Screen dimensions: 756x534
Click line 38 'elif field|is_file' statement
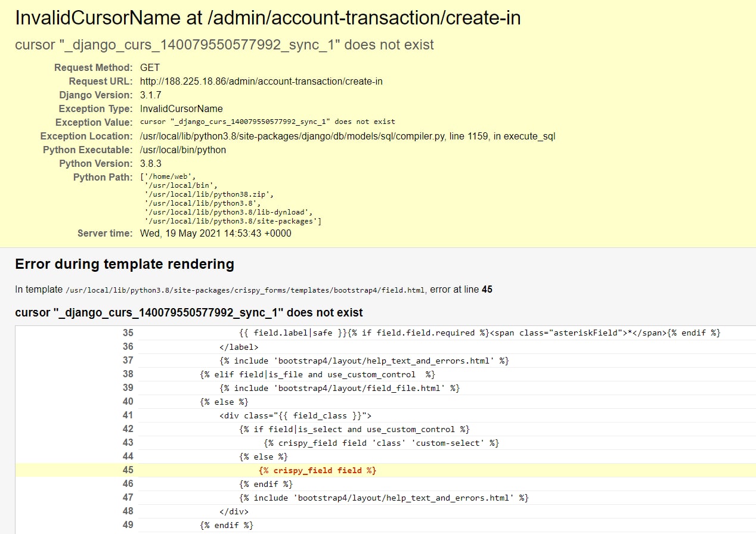[317, 374]
